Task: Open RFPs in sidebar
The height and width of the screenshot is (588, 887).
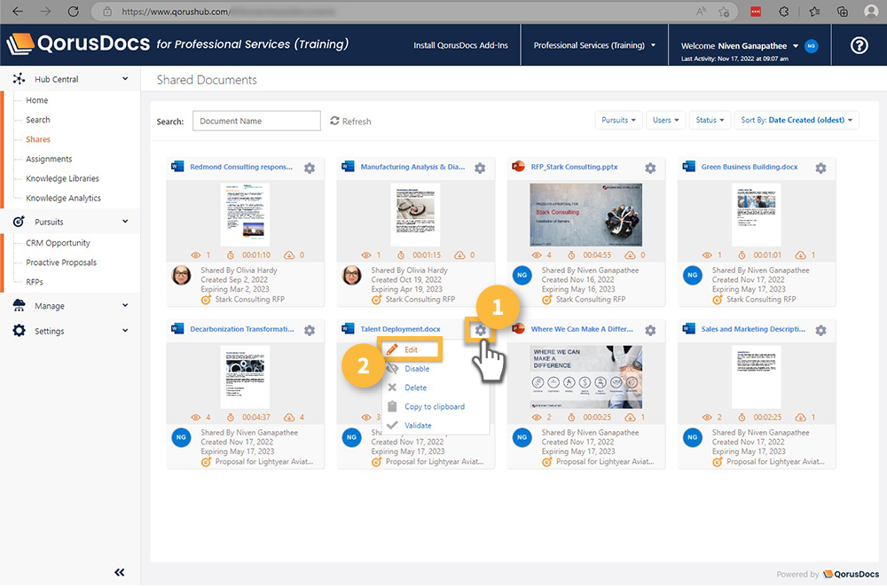Action: point(35,281)
